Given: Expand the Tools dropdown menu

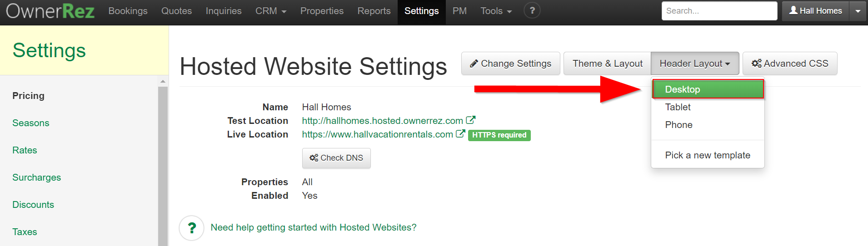Looking at the screenshot, I should click(496, 11).
